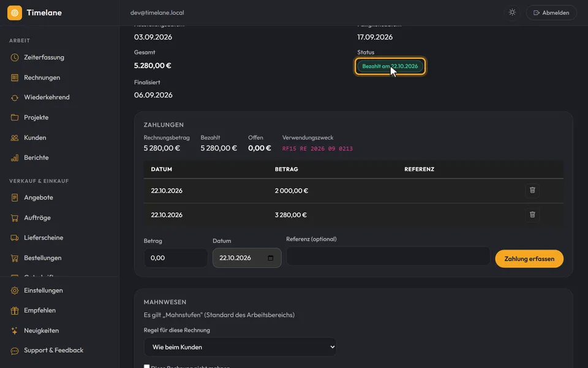Open the Kunden people icon
This screenshot has height=368, width=588.
[15, 138]
